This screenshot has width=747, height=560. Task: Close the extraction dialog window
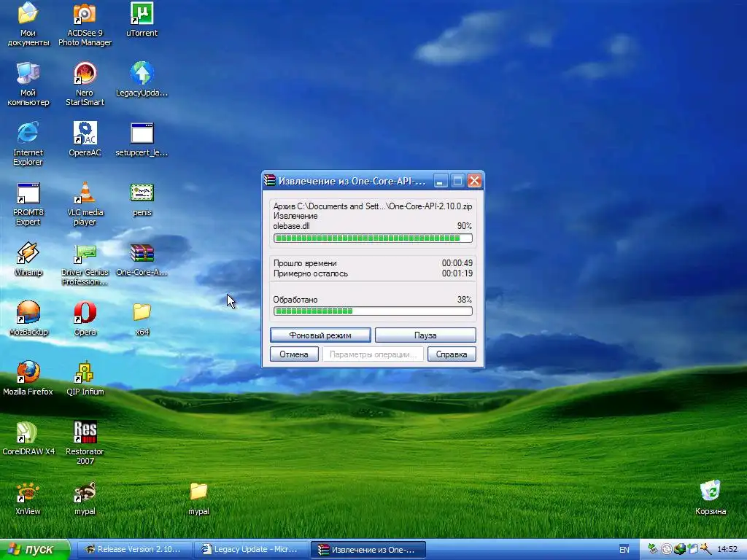click(x=474, y=181)
